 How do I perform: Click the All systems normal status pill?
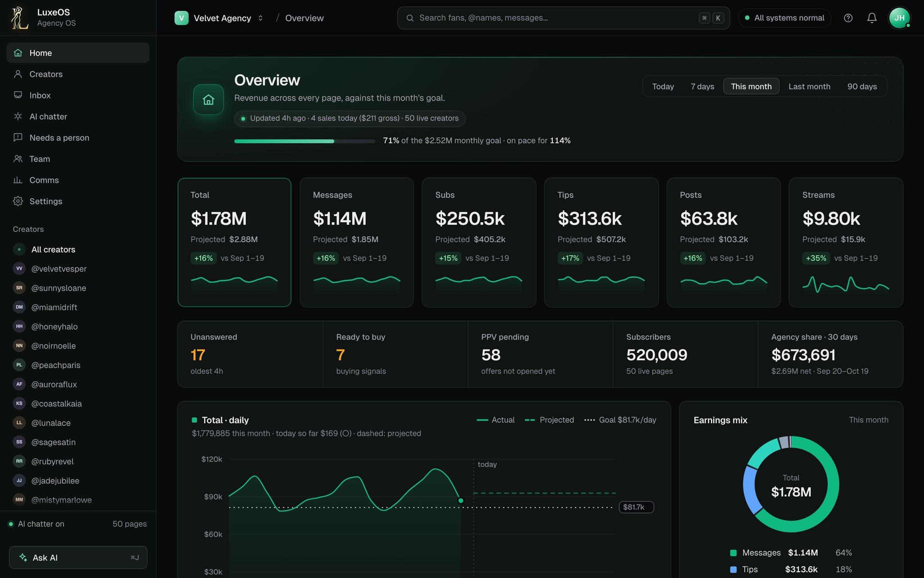[x=784, y=18]
